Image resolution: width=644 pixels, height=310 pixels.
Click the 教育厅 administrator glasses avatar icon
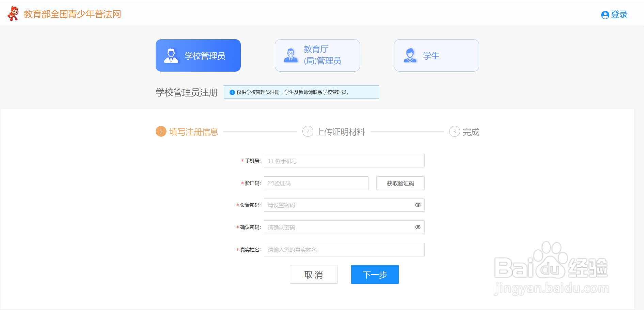click(290, 56)
